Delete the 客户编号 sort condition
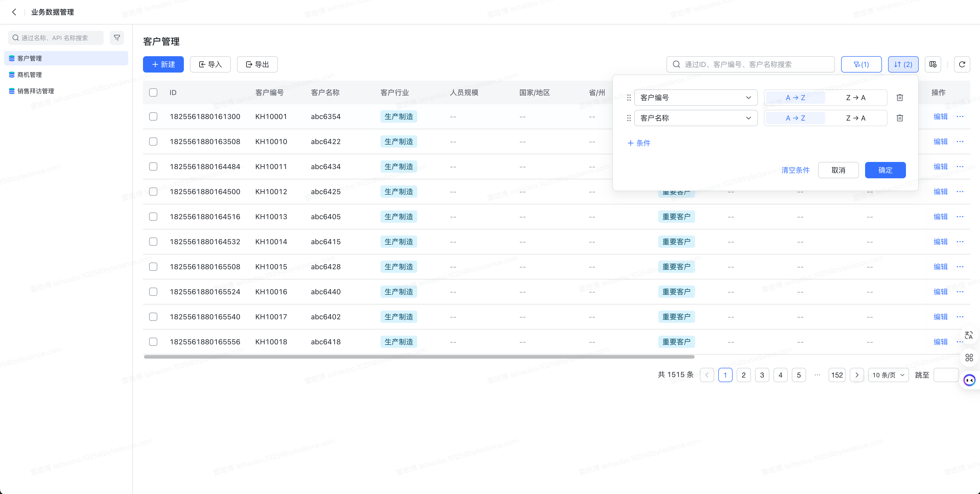This screenshot has height=494, width=980. 899,97
